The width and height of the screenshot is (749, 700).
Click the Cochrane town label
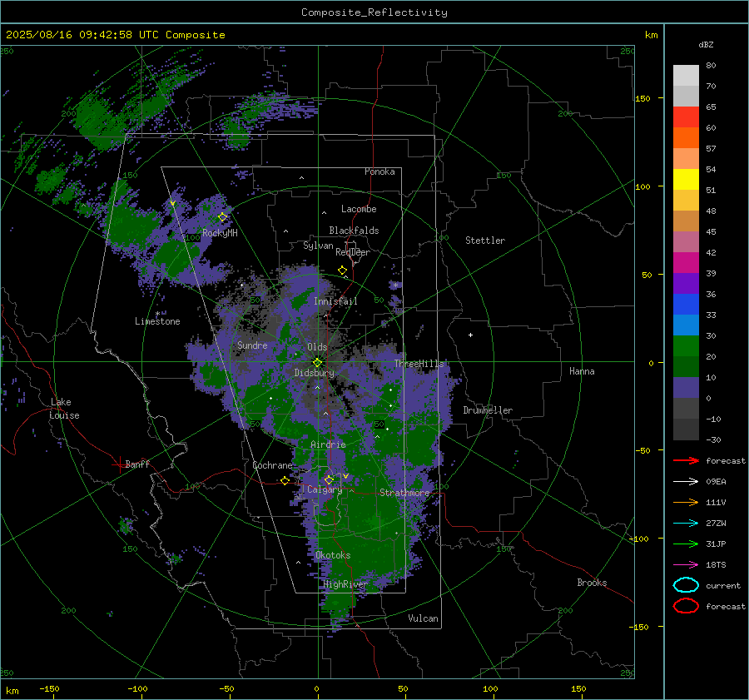[272, 465]
